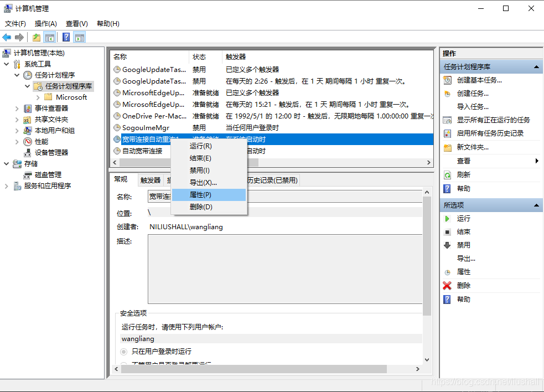Click the 磁盘管理 tree icon
The height and width of the screenshot is (392, 544).
coord(28,175)
